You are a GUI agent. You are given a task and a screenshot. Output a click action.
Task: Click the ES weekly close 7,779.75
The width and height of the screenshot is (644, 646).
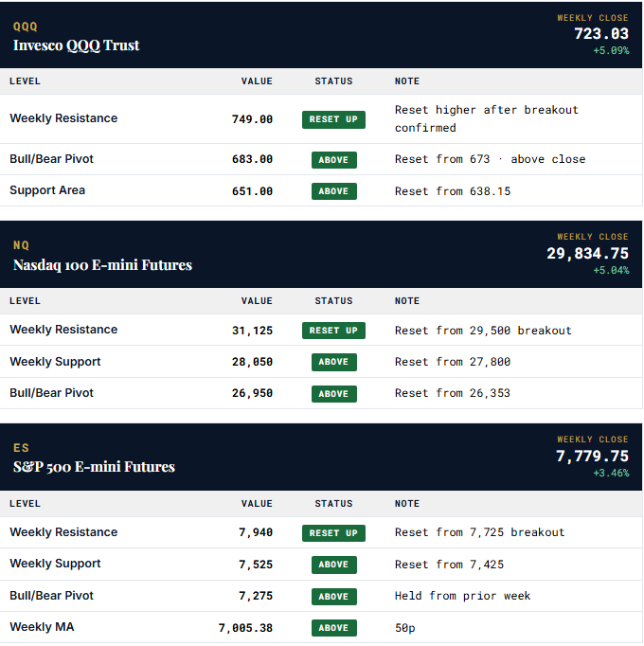pos(592,456)
